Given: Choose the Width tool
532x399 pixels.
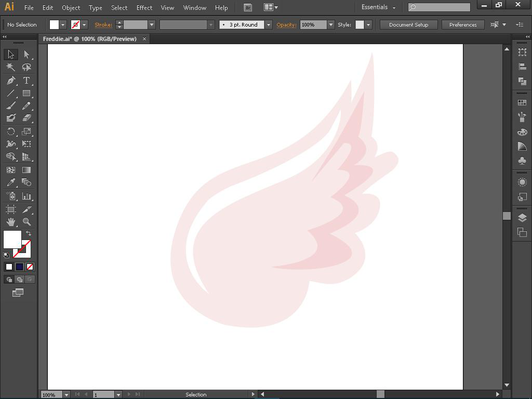Looking at the screenshot, I should click(x=11, y=144).
